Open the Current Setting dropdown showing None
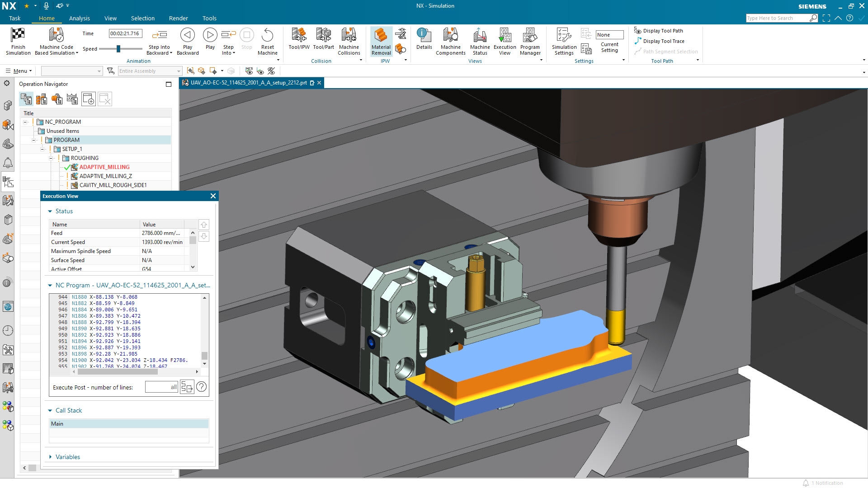The width and height of the screenshot is (868, 488). tap(609, 35)
